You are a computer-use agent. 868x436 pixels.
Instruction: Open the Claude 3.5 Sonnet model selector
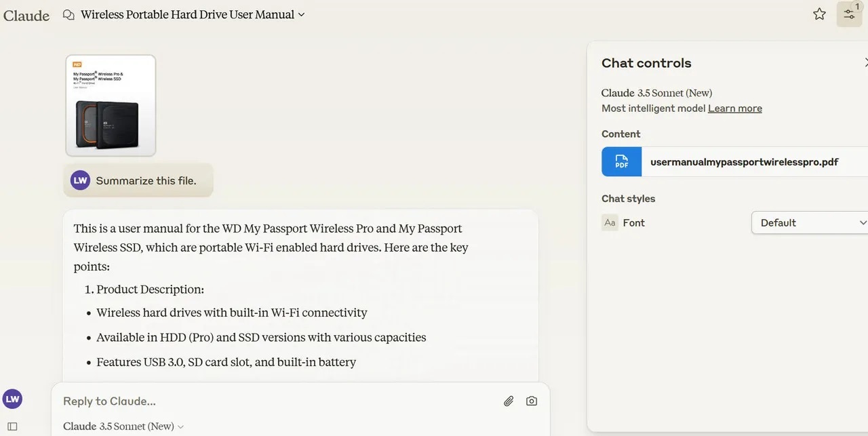pyautogui.click(x=123, y=427)
